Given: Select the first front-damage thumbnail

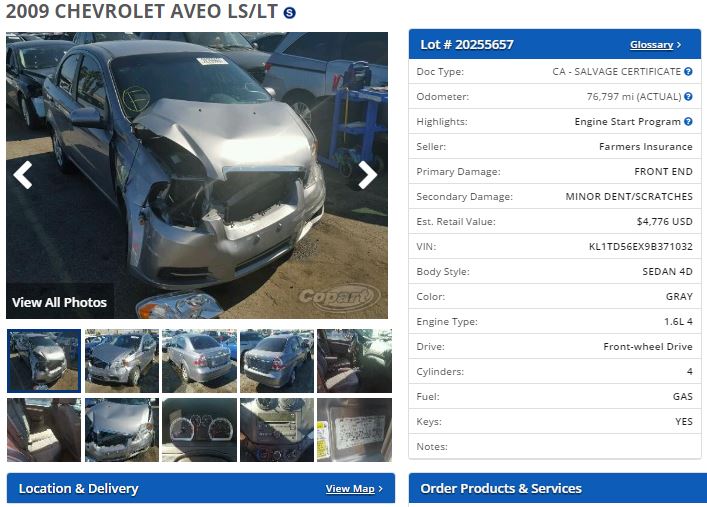Looking at the screenshot, I should pos(44,360).
